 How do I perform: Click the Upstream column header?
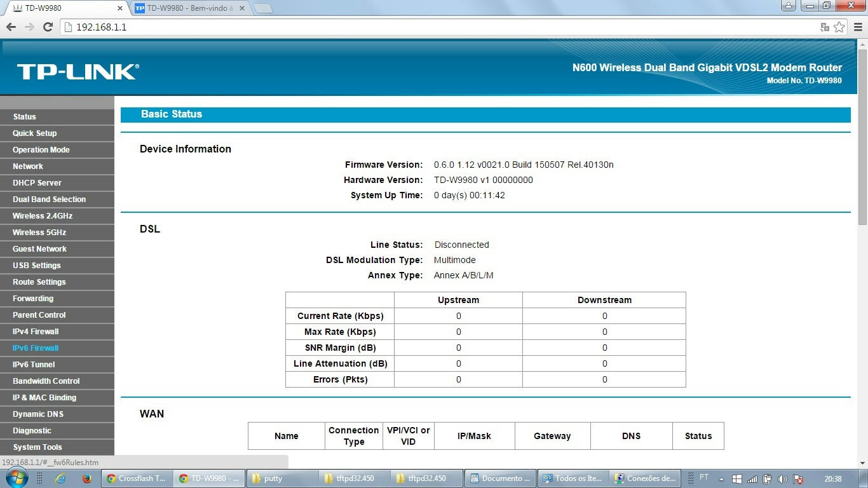point(458,300)
